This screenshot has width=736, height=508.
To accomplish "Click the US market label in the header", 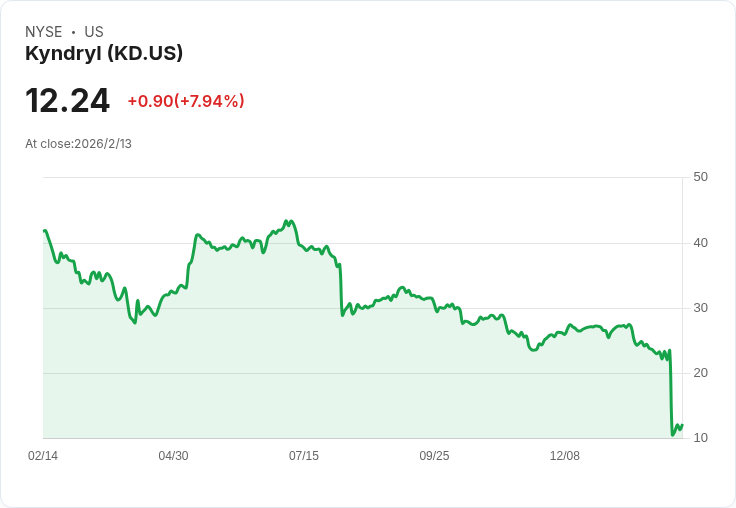I will tap(94, 32).
